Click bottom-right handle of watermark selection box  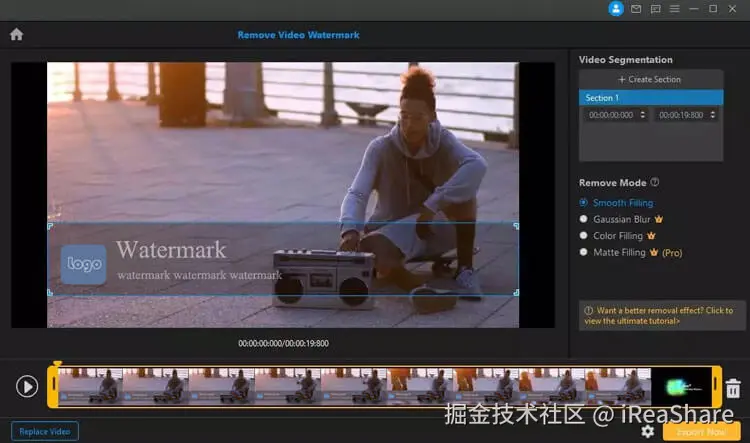pyautogui.click(x=516, y=292)
